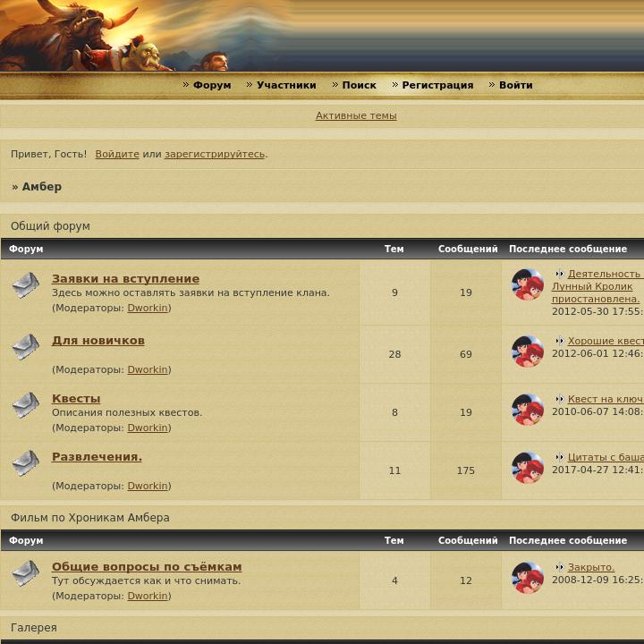This screenshot has width=644, height=644.
Task: Open Dworkin moderator link under Квесты
Action: pos(148,428)
